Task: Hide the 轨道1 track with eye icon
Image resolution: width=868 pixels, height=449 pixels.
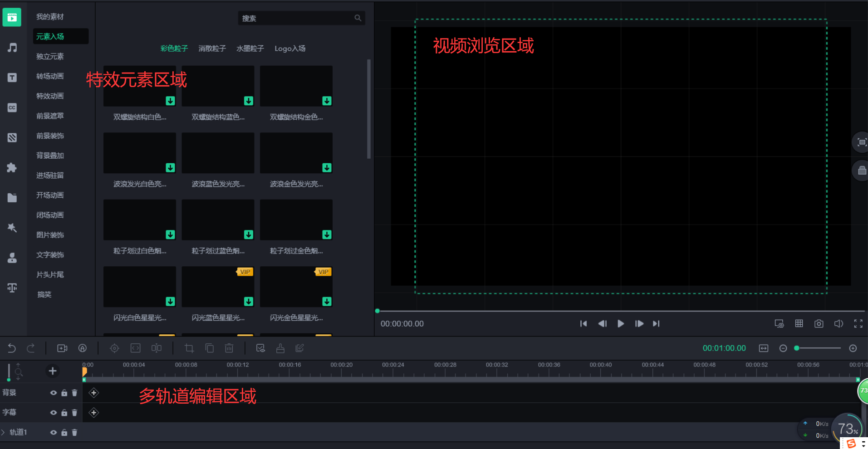Action: (x=54, y=433)
